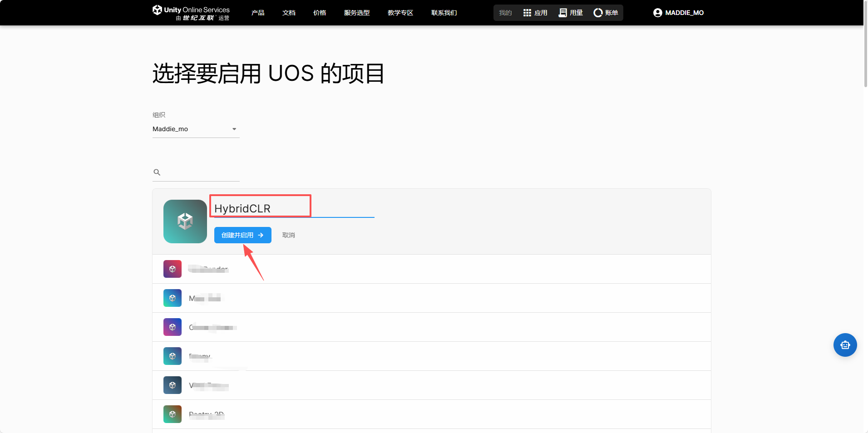Open the 用量 usage page
Screen dimensions: 868x433
[571, 13]
